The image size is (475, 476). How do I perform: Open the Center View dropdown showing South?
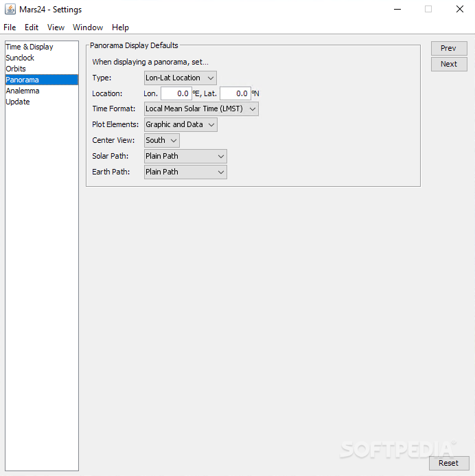click(162, 141)
